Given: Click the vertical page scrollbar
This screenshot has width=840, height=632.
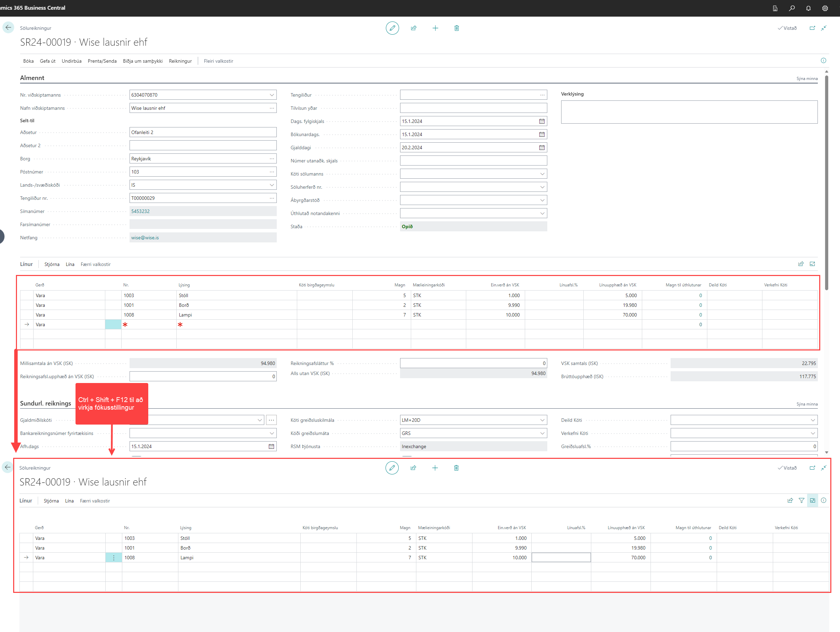Looking at the screenshot, I should coord(827,182).
